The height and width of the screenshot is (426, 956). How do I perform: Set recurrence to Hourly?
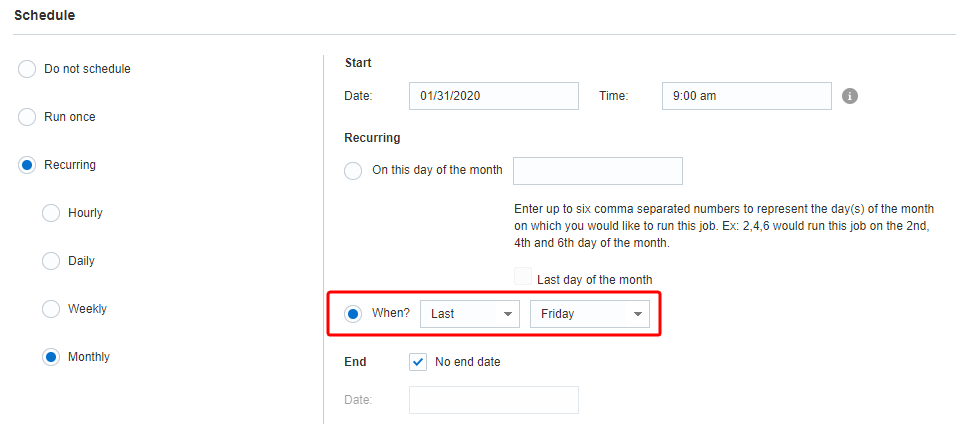point(51,213)
